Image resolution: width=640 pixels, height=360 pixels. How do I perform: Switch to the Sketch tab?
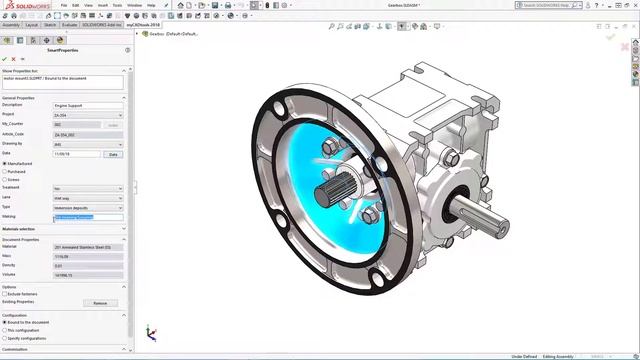point(50,25)
